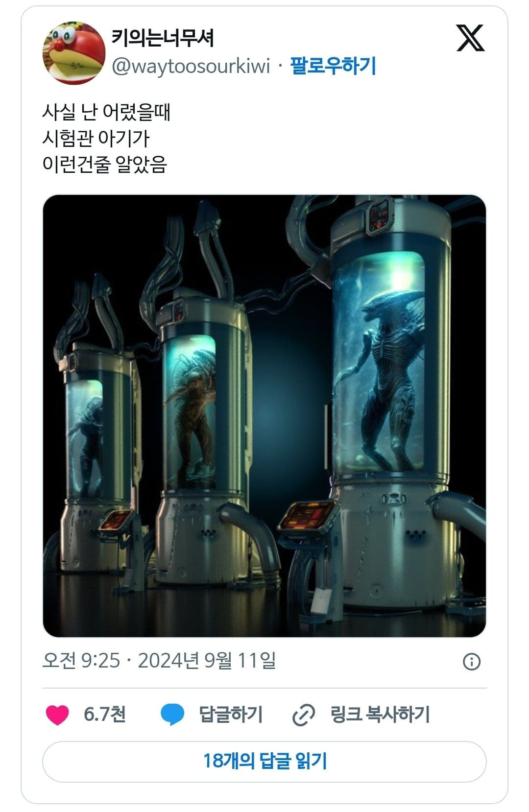The height and width of the screenshot is (812, 529).
Task: Click the tweet text 시험관 아기가
Action: pos(96,138)
